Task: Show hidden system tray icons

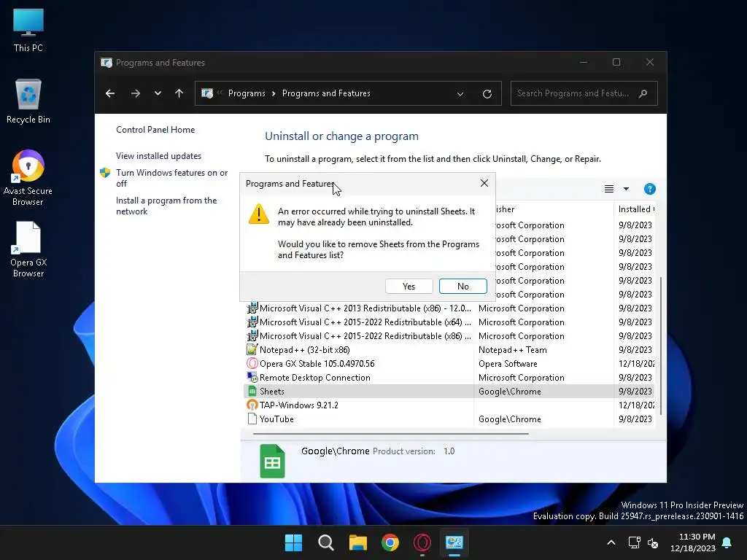Action: click(611, 542)
